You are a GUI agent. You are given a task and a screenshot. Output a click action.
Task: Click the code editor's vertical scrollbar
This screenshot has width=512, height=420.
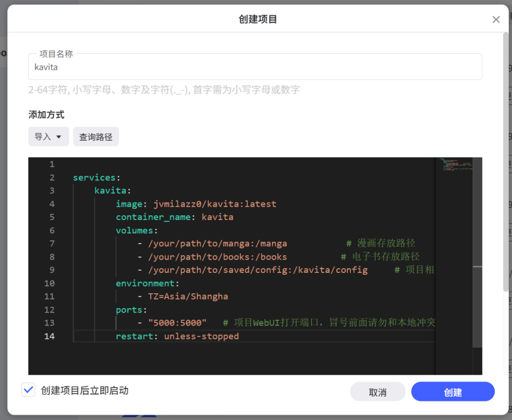click(477, 213)
